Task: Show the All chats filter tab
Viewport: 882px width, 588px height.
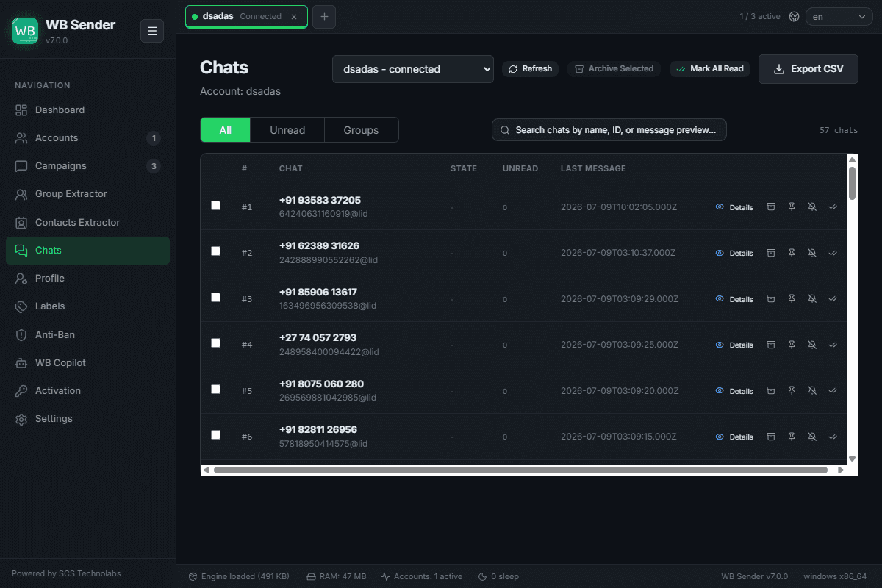Action: pos(225,130)
